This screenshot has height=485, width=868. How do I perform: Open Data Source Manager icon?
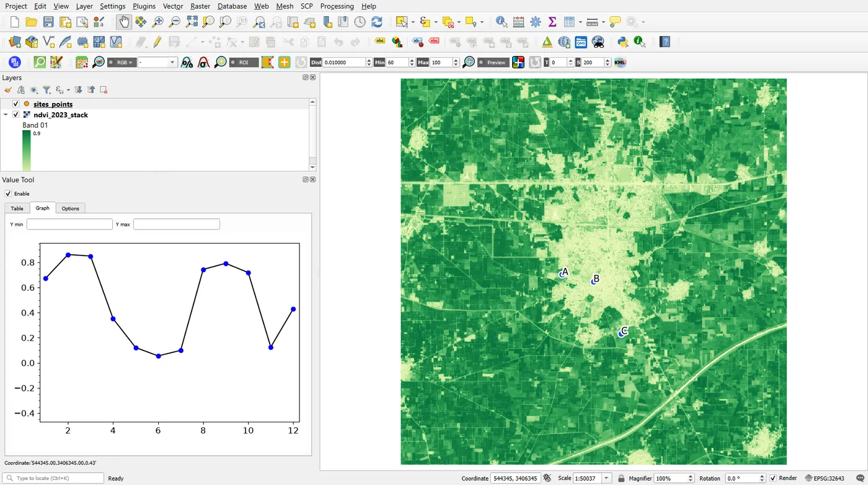click(x=14, y=42)
